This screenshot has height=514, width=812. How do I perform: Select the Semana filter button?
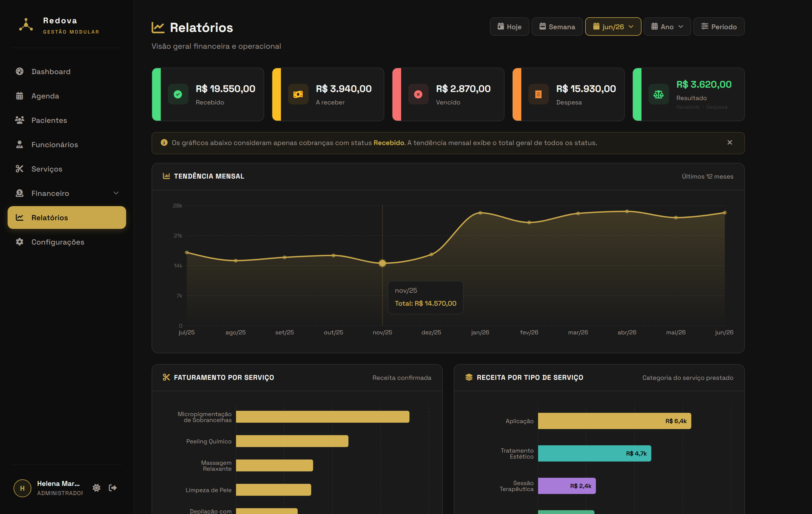[x=557, y=27]
